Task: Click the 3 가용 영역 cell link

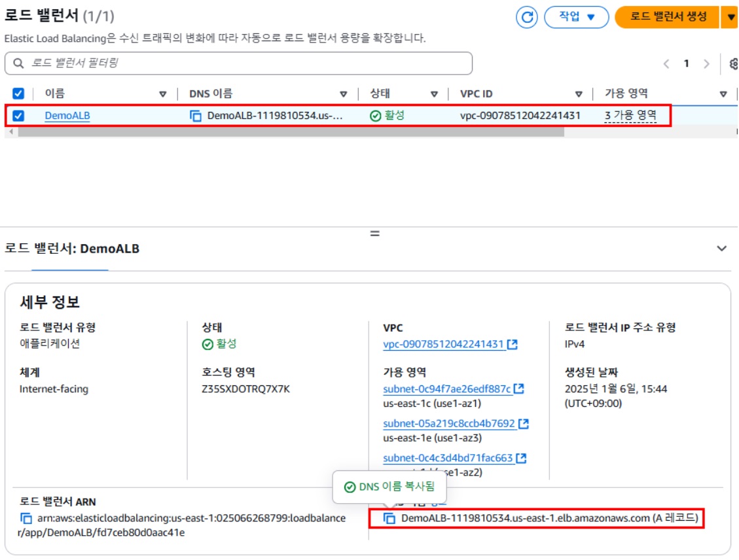Action: click(x=630, y=115)
